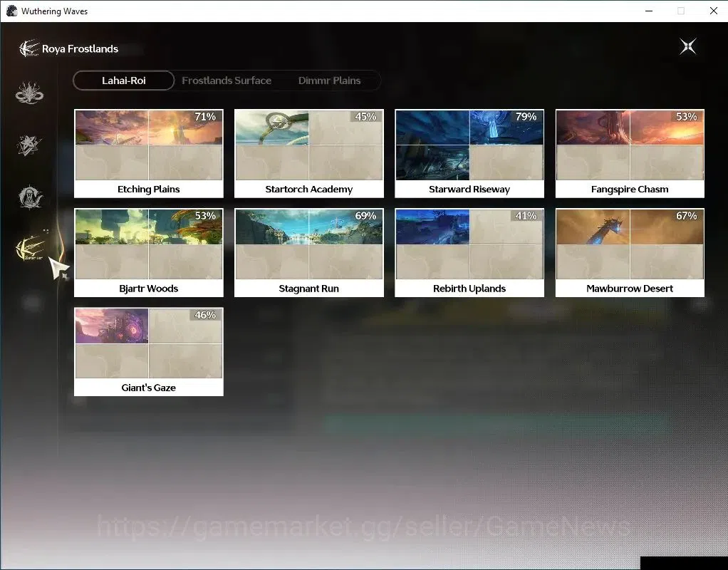Click the 45% progress on Startorch Academy
This screenshot has height=570, width=728.
tap(365, 117)
